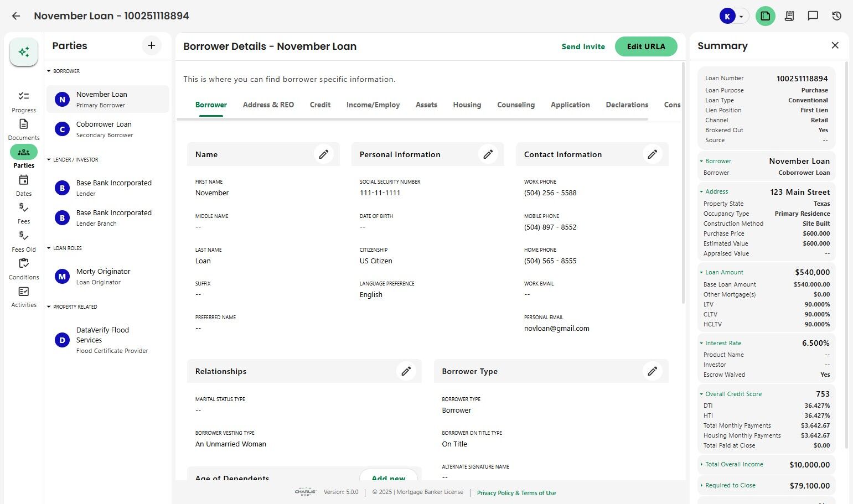Go to Dates in the left sidebar

(24, 185)
